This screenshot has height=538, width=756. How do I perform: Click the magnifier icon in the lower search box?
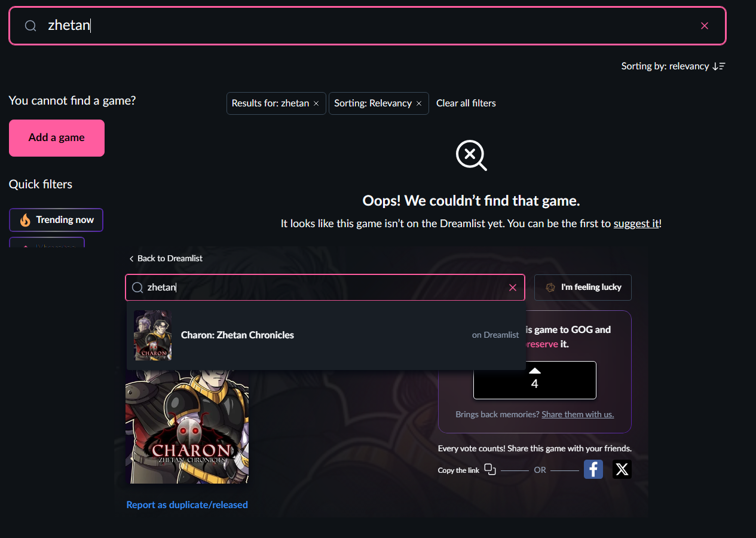137,288
